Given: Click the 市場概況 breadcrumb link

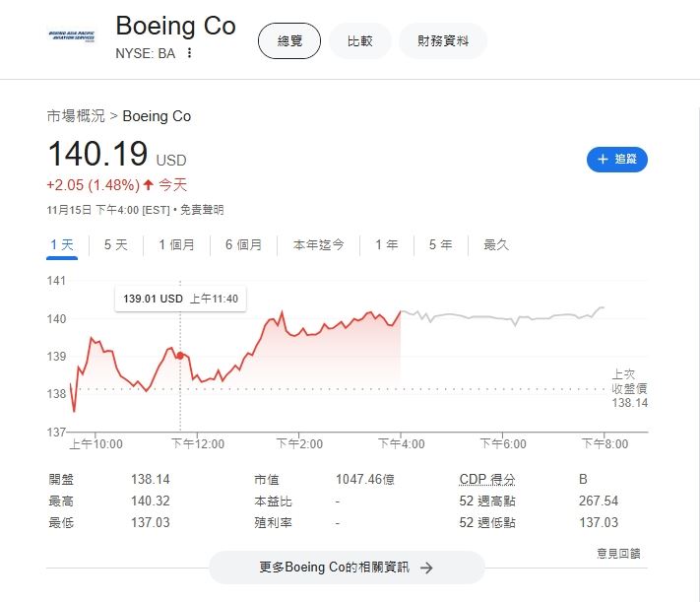Looking at the screenshot, I should [x=76, y=116].
